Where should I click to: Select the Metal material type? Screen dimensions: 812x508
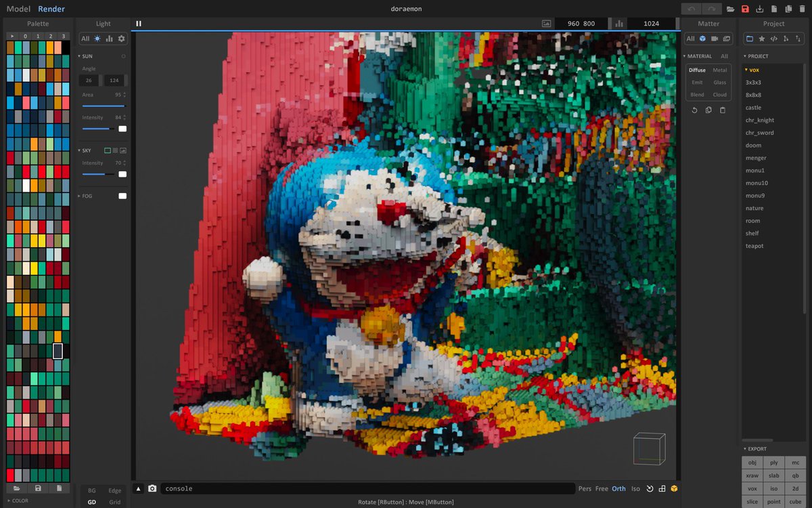(720, 70)
